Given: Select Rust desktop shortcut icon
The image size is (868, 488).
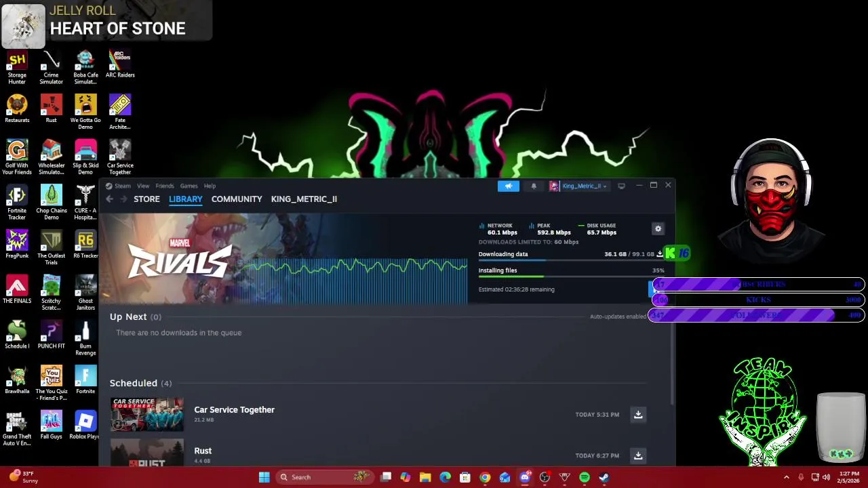Looking at the screenshot, I should coord(51,109).
